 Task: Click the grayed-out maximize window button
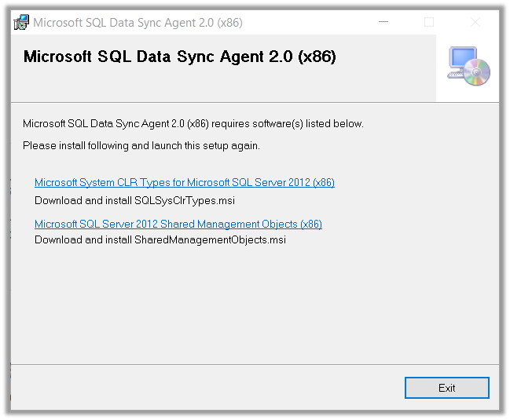coord(429,23)
